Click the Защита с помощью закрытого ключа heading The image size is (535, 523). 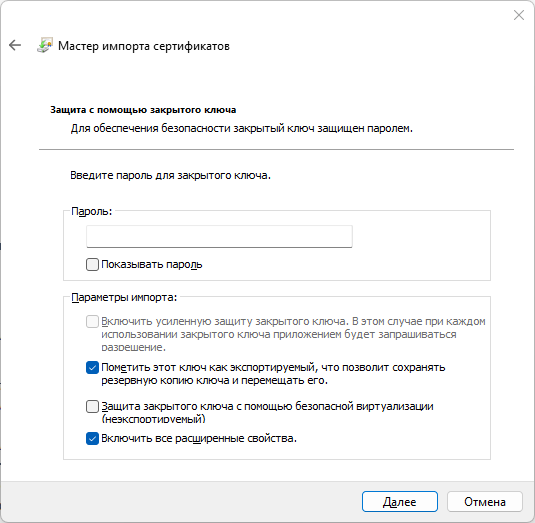[143, 110]
